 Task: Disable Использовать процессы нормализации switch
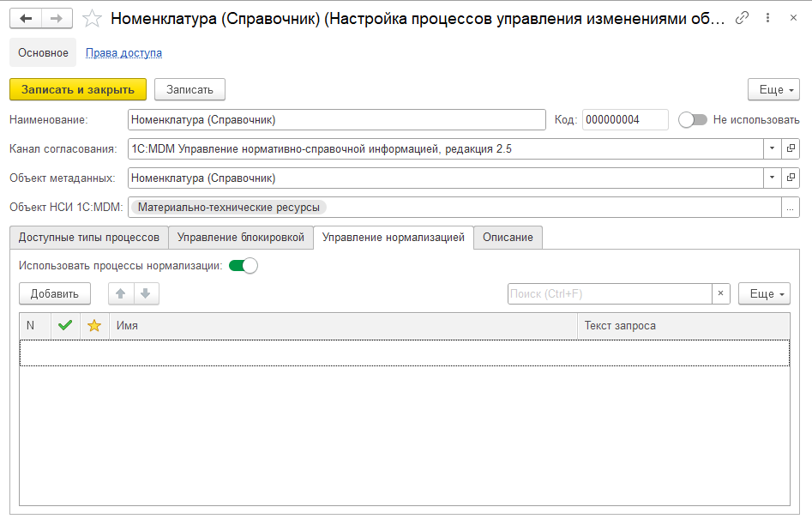[244, 266]
